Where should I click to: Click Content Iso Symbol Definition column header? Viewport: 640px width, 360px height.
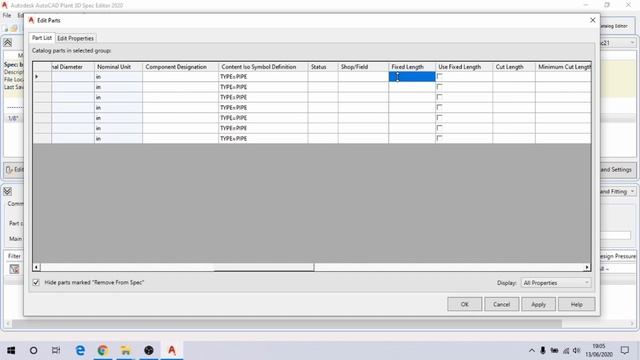pos(263,67)
